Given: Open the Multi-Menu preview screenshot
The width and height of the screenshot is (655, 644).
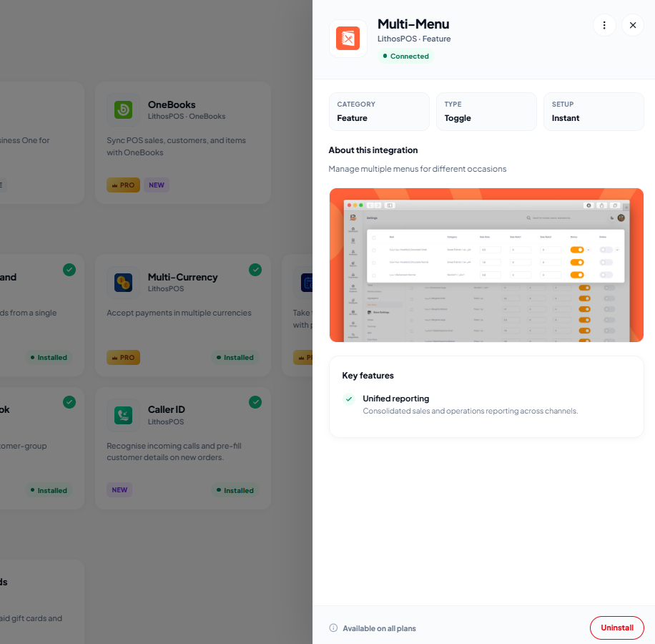Looking at the screenshot, I should tap(486, 265).
